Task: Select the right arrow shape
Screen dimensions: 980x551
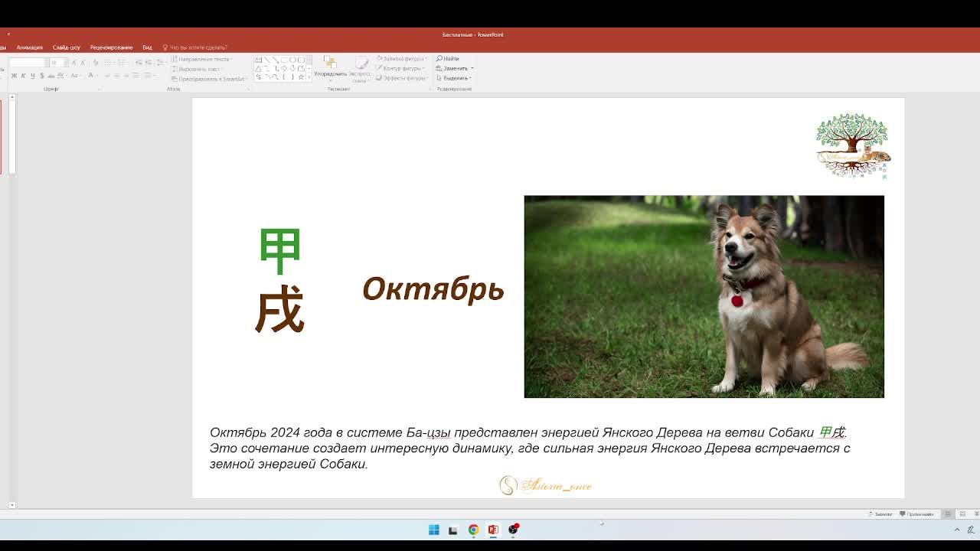Action: coord(284,68)
